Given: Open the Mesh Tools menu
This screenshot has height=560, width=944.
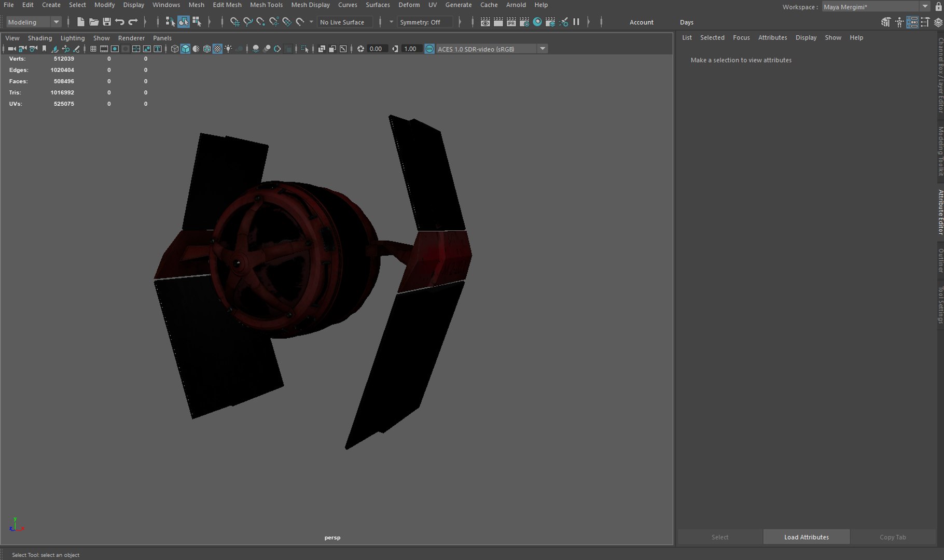Looking at the screenshot, I should click(266, 5).
